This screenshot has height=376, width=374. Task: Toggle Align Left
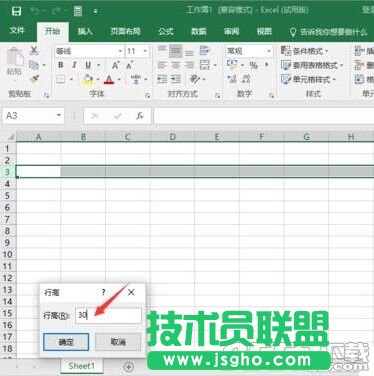[x=162, y=65]
